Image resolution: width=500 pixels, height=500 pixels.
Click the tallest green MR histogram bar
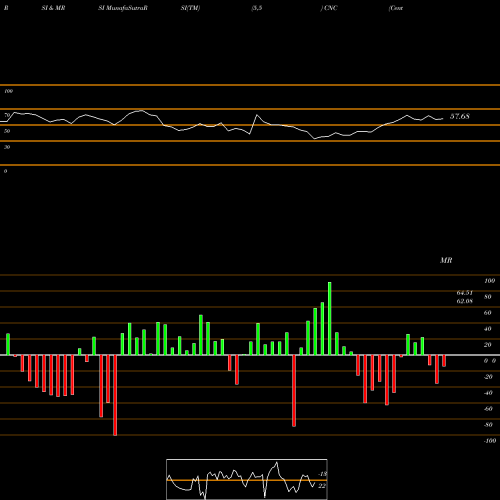coord(330,319)
